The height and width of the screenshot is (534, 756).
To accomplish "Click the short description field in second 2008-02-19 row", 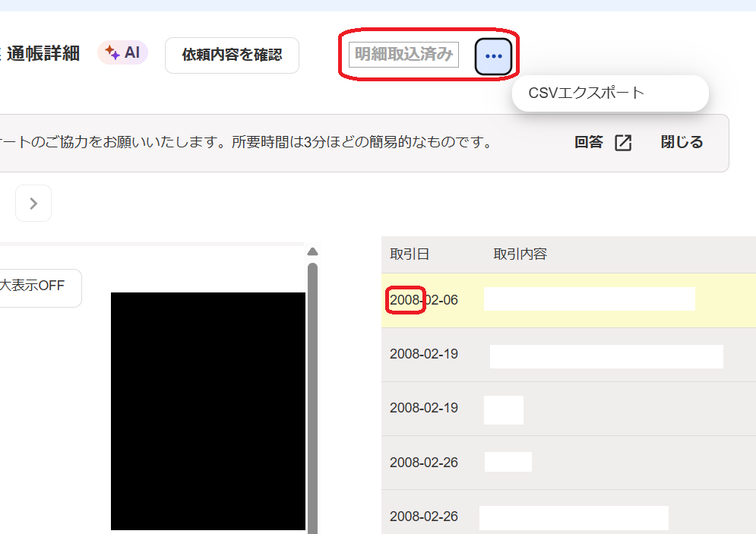I will point(504,409).
